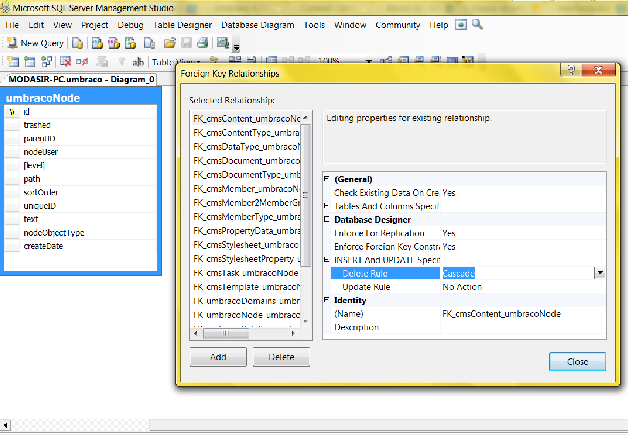Open the Delete Rule dropdown arrow
628x435 pixels.
[600, 273]
